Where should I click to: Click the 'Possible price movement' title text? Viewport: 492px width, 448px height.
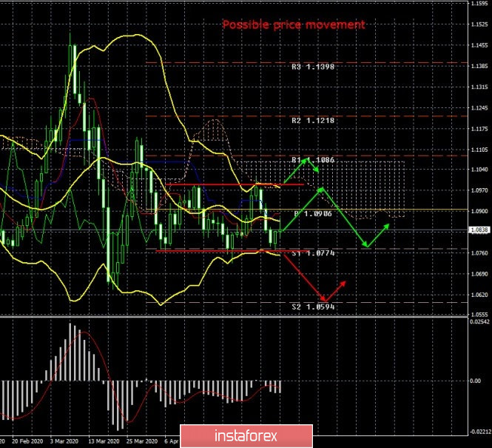pyautogui.click(x=294, y=24)
